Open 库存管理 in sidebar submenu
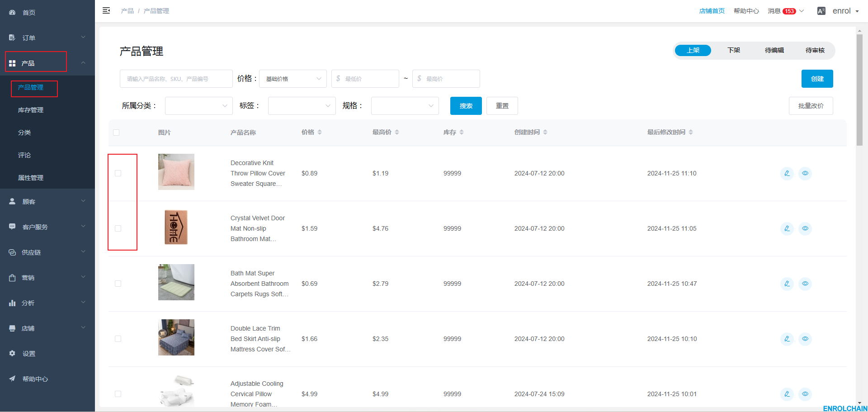The image size is (868, 412). pos(31,110)
